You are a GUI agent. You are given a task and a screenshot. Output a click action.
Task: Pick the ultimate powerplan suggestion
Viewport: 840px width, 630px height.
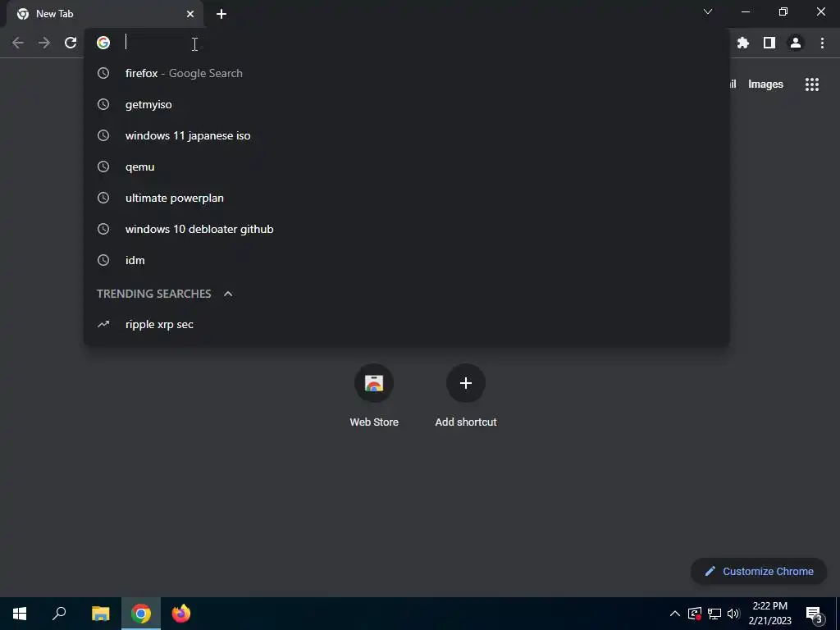click(x=407, y=198)
